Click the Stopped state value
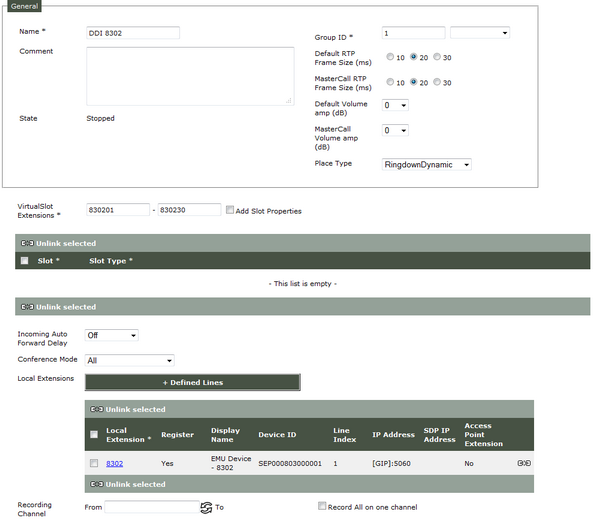The height and width of the screenshot is (520, 593). pyautogui.click(x=100, y=118)
